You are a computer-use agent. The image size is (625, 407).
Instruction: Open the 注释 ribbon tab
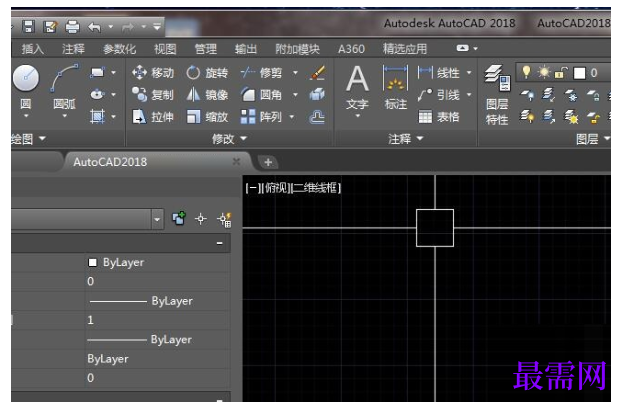pyautogui.click(x=73, y=49)
